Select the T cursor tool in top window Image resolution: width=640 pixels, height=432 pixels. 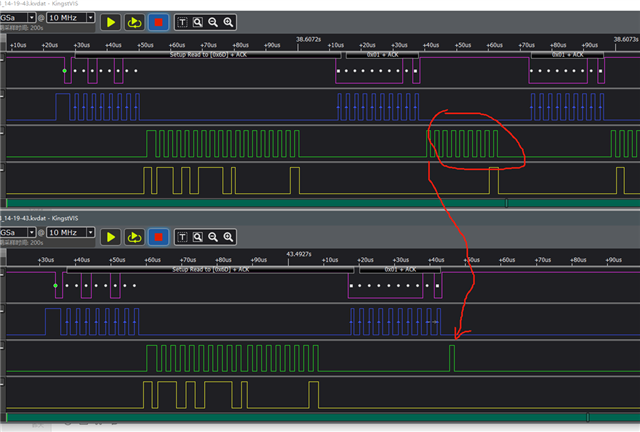coord(182,22)
